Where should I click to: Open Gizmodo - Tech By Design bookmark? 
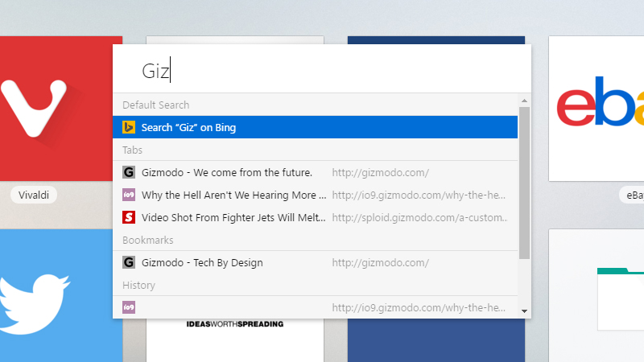pos(315,263)
